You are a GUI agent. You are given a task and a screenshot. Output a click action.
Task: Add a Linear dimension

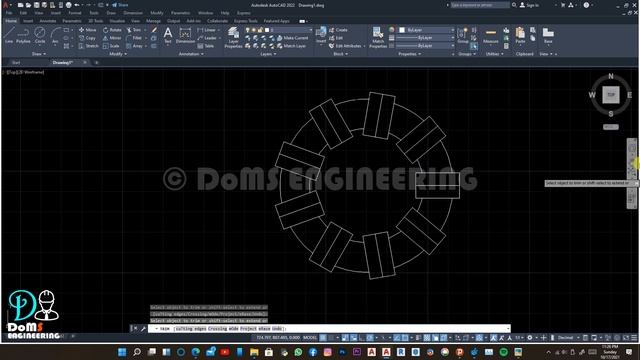(207, 30)
